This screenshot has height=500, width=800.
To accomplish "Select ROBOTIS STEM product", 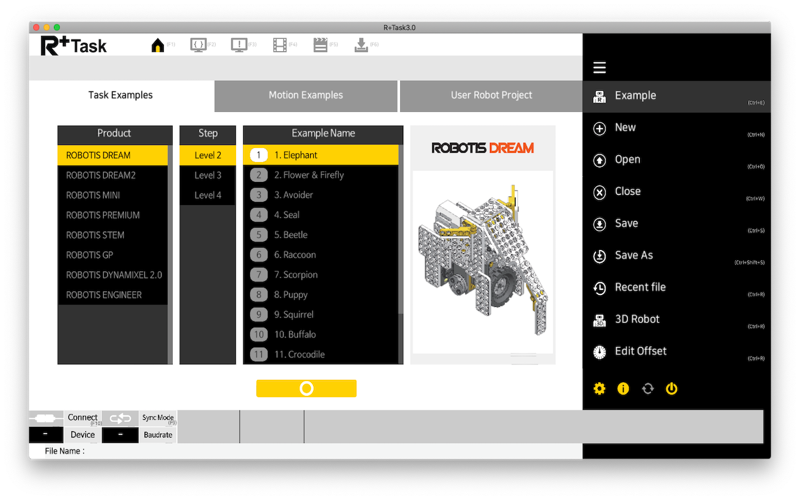I will point(112,235).
